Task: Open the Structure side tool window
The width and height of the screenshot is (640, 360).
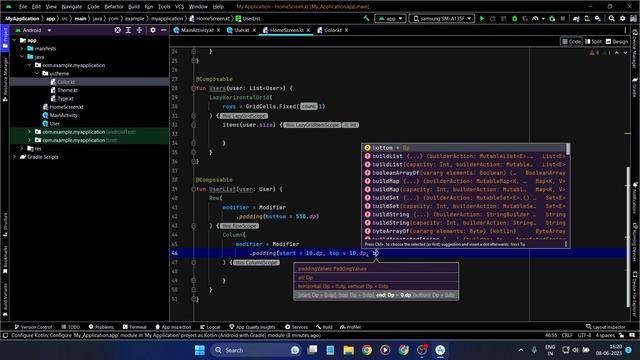Action: [x=5, y=224]
